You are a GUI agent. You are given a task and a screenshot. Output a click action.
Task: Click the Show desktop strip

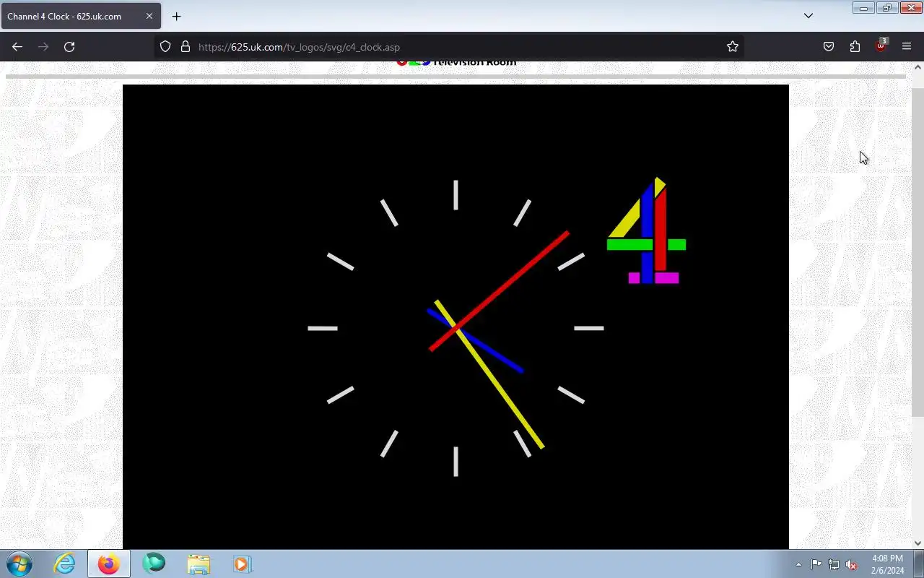click(x=918, y=564)
